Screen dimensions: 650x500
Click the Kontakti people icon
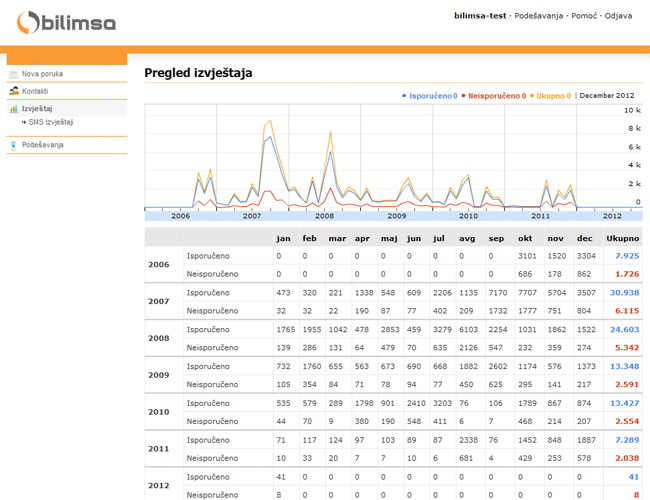pyautogui.click(x=14, y=91)
